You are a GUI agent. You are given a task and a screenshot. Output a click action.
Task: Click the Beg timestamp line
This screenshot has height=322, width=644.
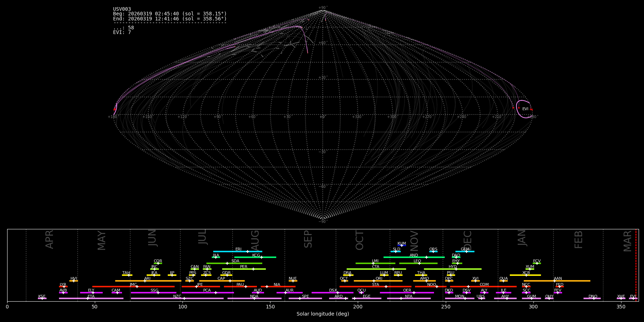170,14
